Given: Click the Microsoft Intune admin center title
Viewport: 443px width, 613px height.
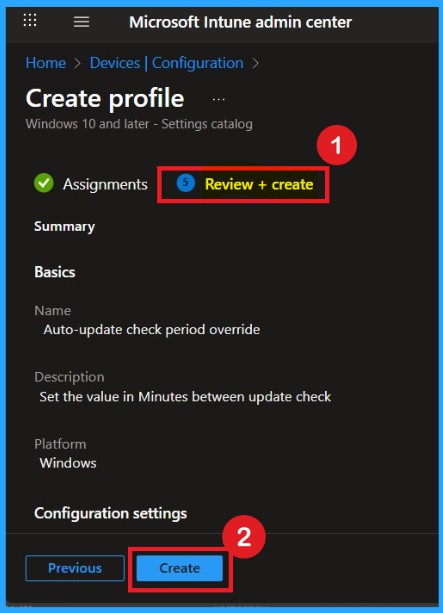Looking at the screenshot, I should tap(240, 22).
